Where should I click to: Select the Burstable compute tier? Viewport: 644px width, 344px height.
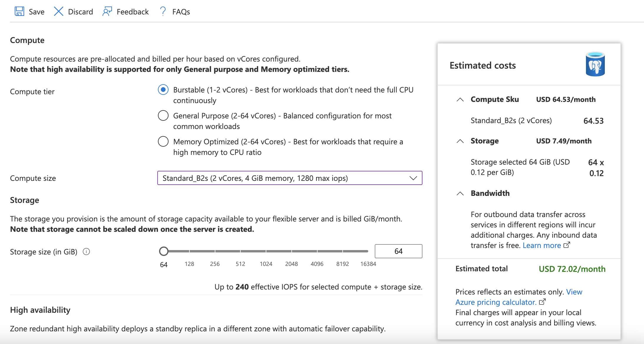[x=163, y=90]
